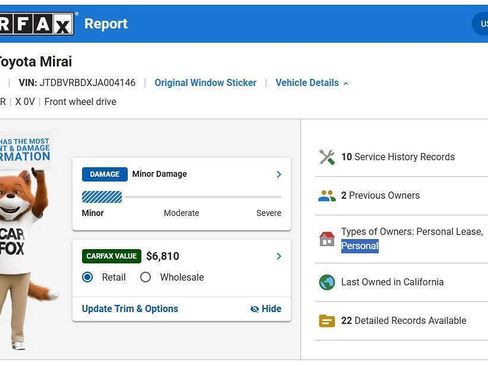Click Types of Owners: Personal Lease text
This screenshot has height=366, width=488.
pyautogui.click(x=412, y=232)
